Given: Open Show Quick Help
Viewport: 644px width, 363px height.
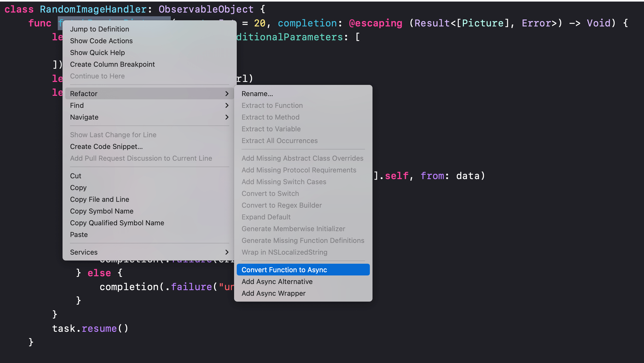Looking at the screenshot, I should (97, 52).
